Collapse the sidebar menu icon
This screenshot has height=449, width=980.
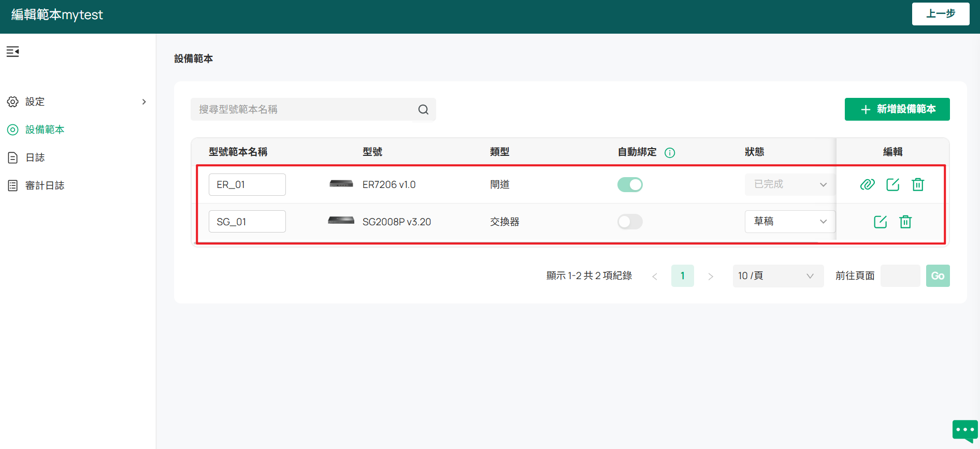12,51
